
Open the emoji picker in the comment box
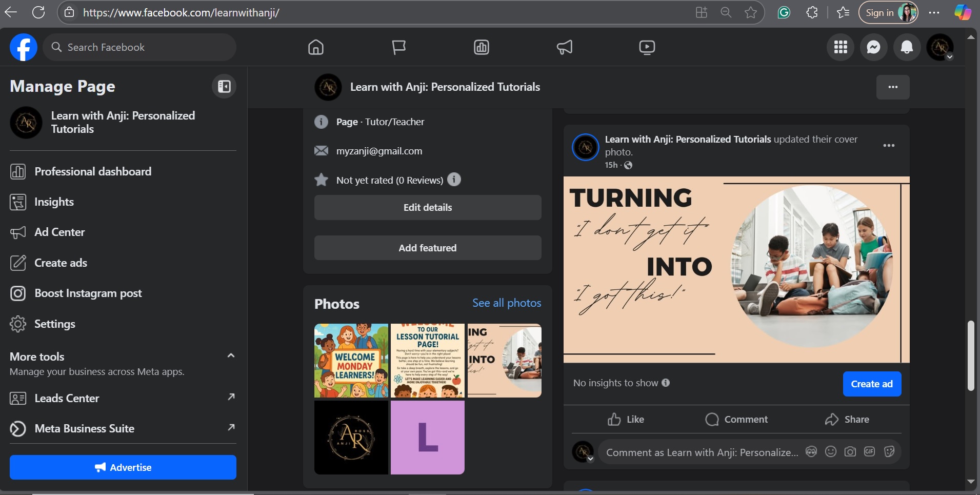click(831, 451)
